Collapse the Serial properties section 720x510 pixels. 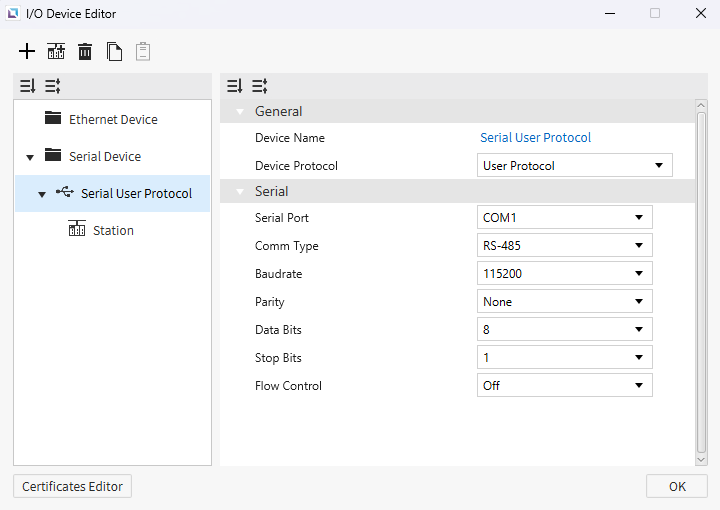[240, 192]
